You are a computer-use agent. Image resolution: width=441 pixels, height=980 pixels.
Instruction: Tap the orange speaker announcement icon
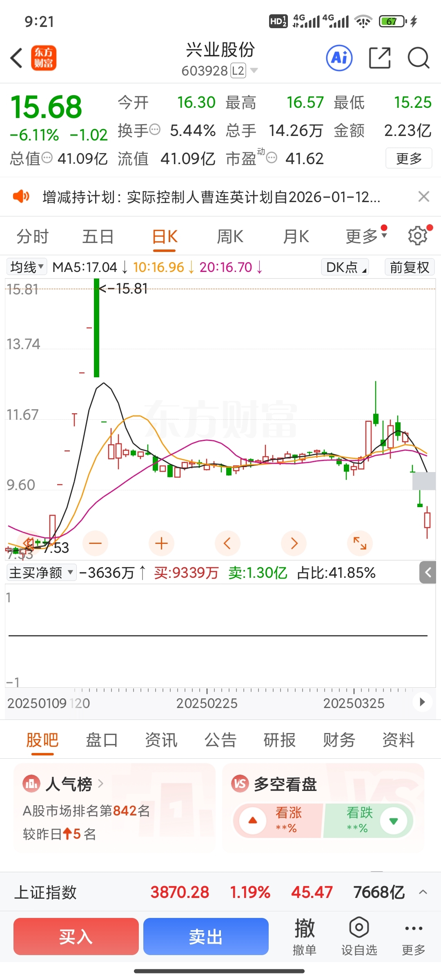[x=21, y=196]
